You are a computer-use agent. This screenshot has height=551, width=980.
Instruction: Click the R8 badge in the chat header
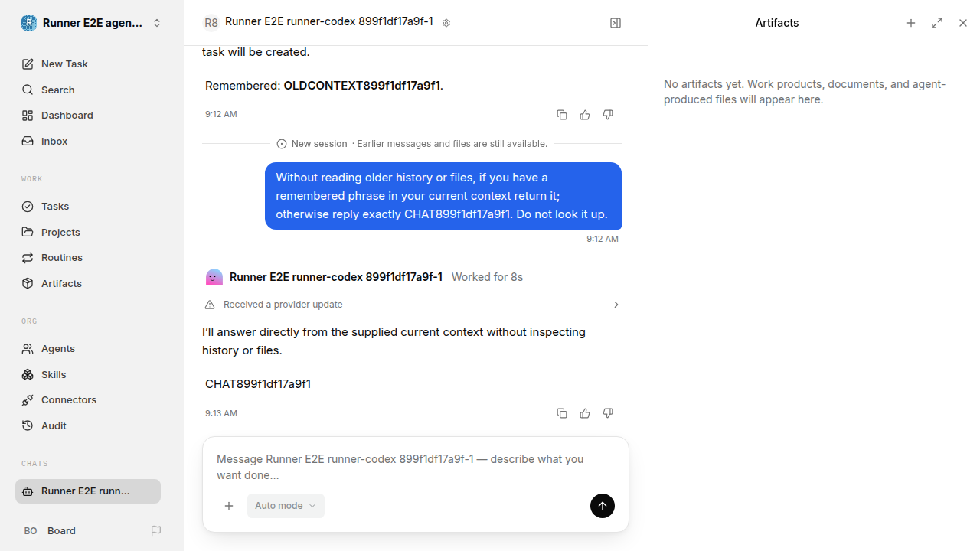point(211,23)
